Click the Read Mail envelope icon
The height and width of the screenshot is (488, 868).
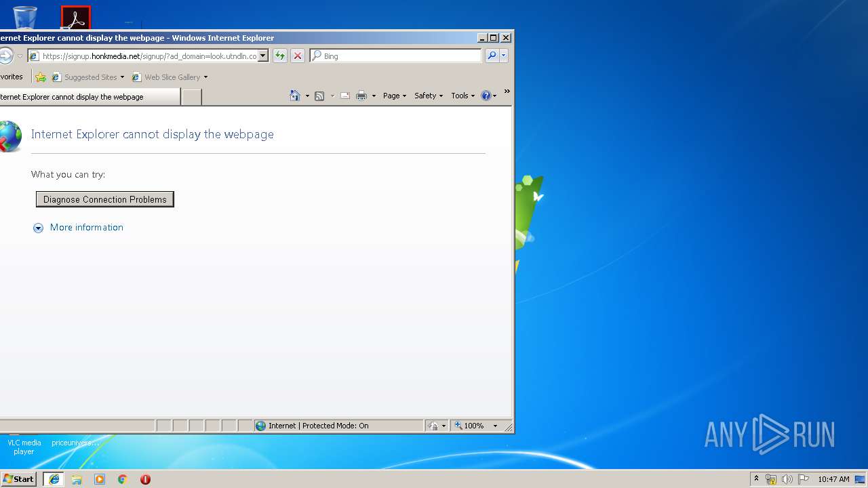(x=344, y=96)
